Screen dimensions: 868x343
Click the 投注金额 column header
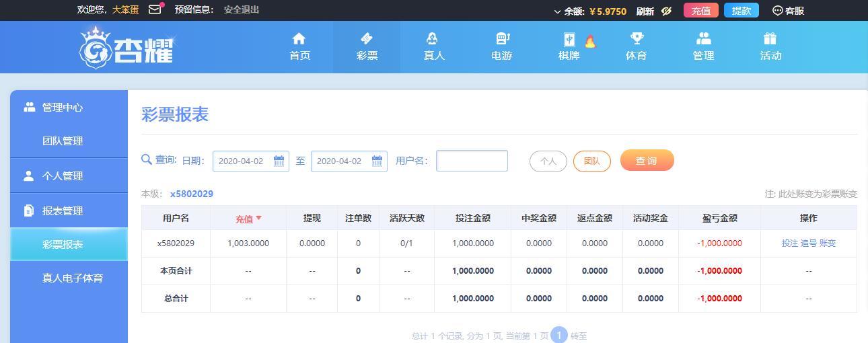472,218
